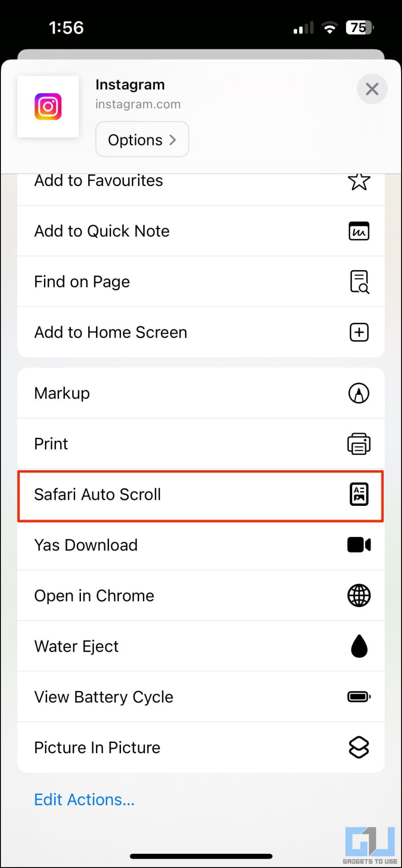
Task: Tap the water droplet icon
Action: (x=359, y=646)
